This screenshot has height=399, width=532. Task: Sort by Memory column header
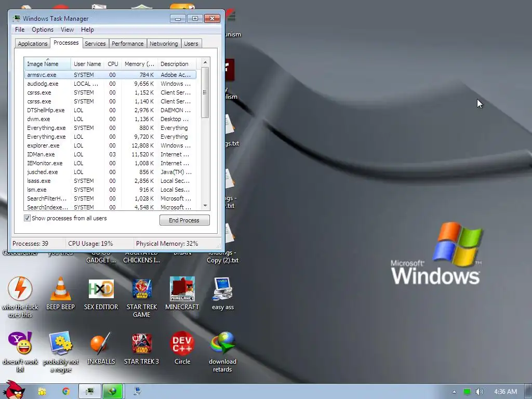coord(139,64)
